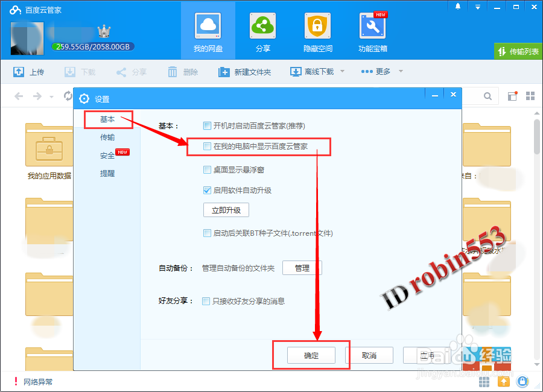Toggle 只接收好友分享的消息 checkbox
The height and width of the screenshot is (392, 543).
[206, 301]
